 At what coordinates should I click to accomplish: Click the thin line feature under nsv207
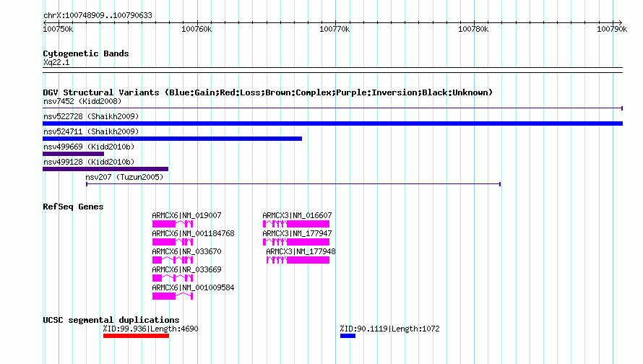pos(293,184)
